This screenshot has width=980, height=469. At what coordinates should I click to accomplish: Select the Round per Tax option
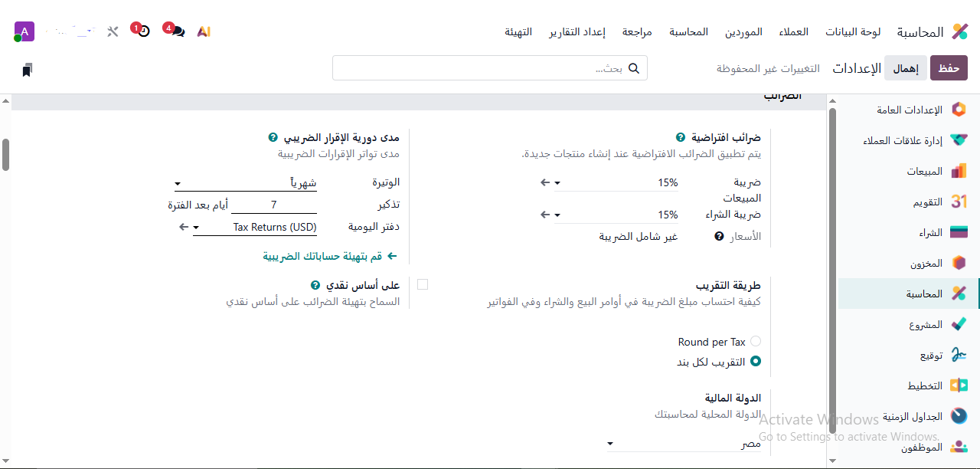(756, 342)
